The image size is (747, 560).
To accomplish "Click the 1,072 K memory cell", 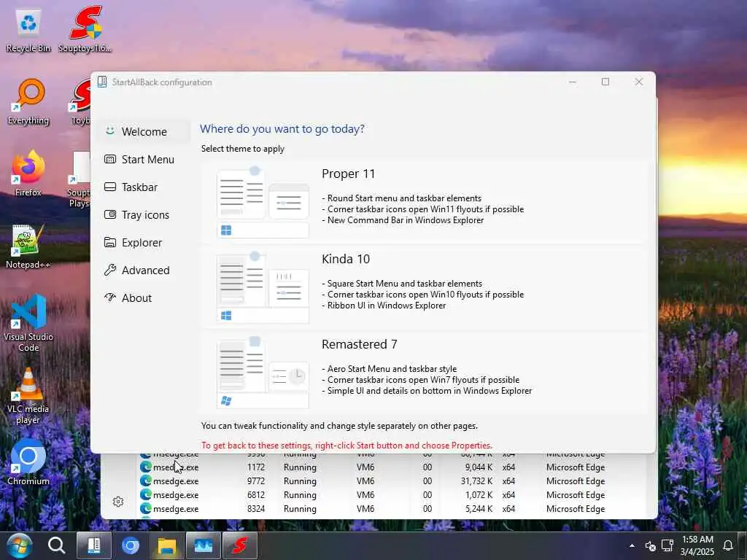I will [x=479, y=495].
